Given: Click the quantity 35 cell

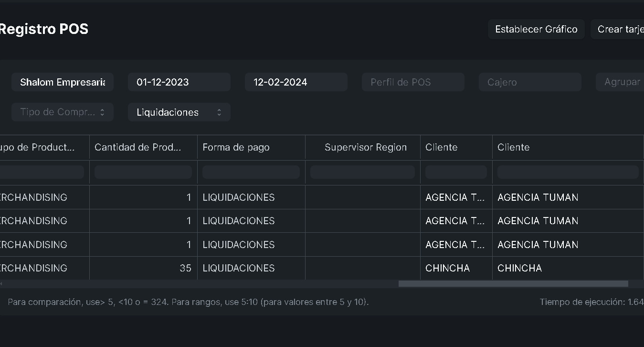Looking at the screenshot, I should click(x=143, y=268).
